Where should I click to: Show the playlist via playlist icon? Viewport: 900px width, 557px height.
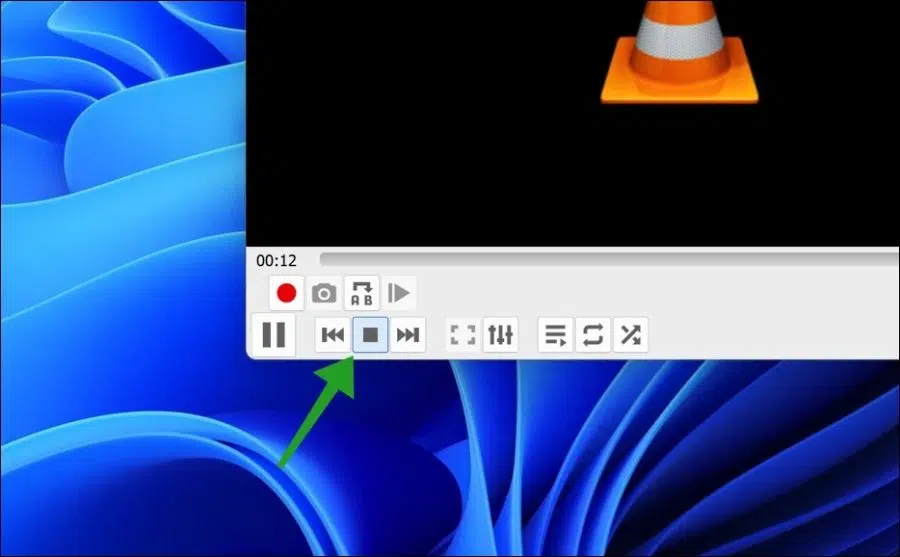point(555,334)
